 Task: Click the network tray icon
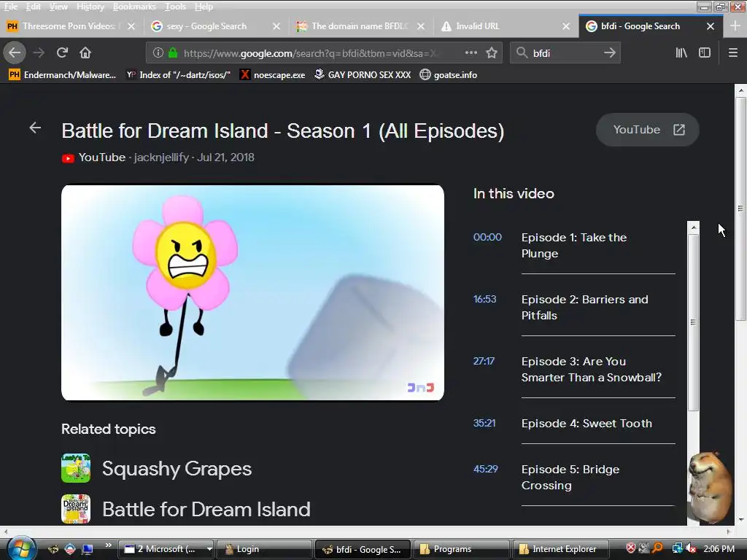click(677, 548)
